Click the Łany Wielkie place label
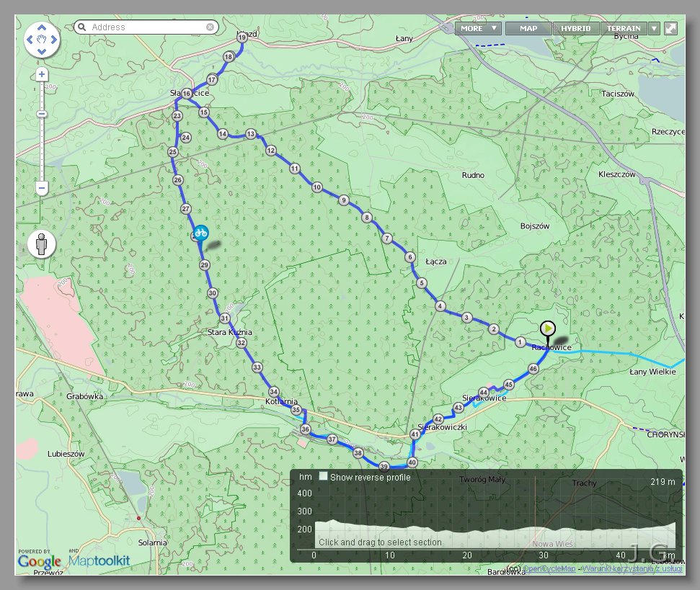700x590 pixels. 652,372
